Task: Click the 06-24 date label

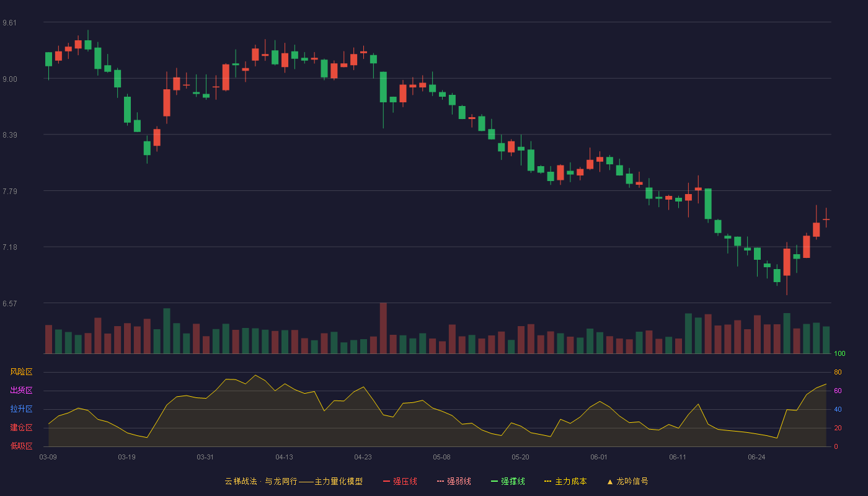Action: click(x=756, y=457)
